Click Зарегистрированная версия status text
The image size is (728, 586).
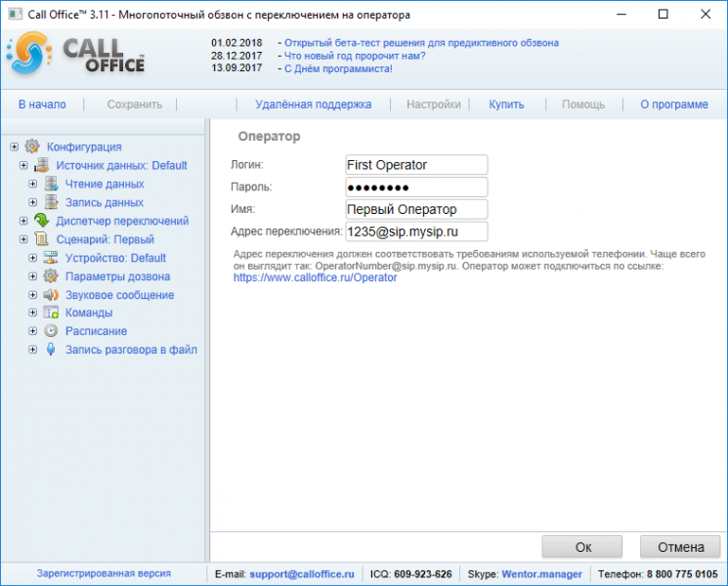(104, 573)
